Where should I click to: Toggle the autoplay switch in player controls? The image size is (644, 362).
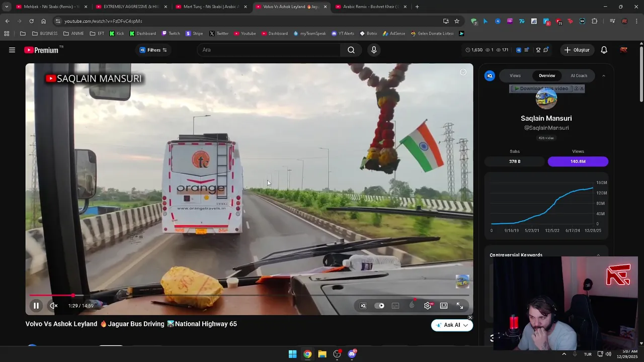click(x=379, y=306)
